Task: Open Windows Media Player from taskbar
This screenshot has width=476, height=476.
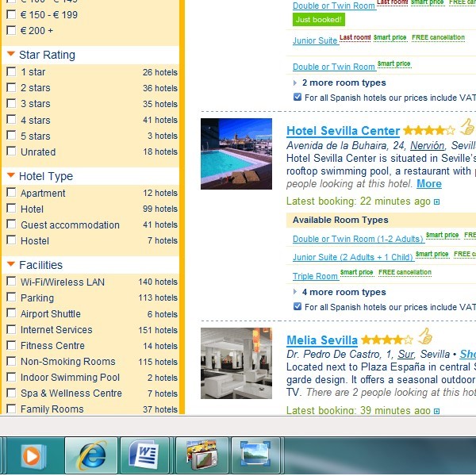Action: pyautogui.click(x=33, y=455)
